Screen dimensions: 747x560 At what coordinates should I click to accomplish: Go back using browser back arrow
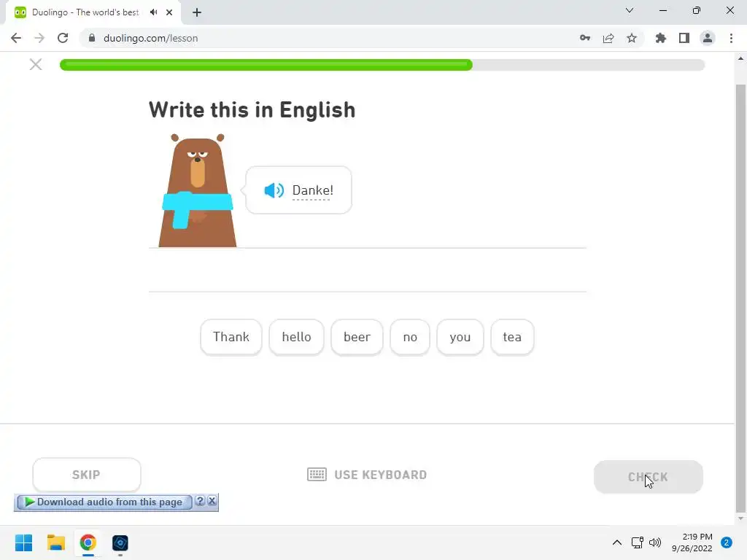(16, 38)
